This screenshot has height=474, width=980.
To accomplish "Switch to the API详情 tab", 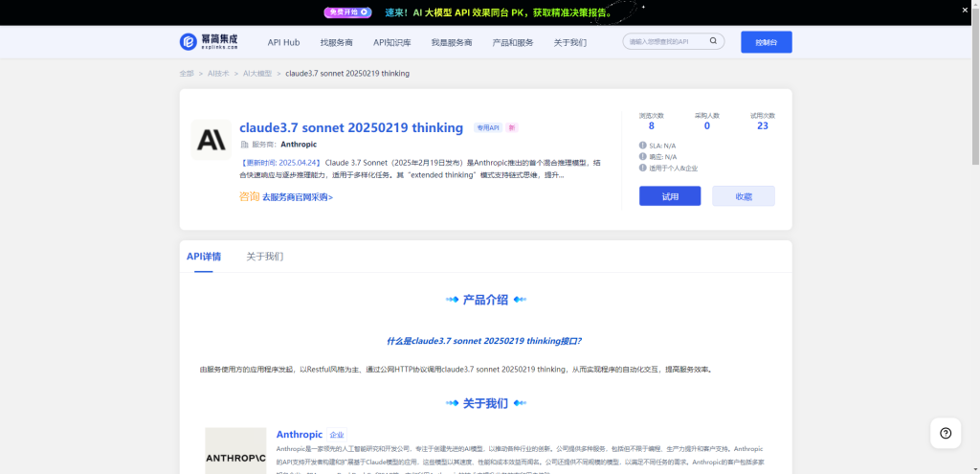I will (204, 257).
